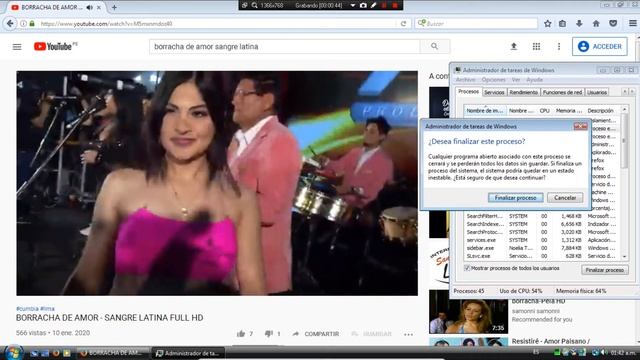Open the Archivo menu in Task Manager
Screen dimensions: 640x360
click(x=466, y=80)
